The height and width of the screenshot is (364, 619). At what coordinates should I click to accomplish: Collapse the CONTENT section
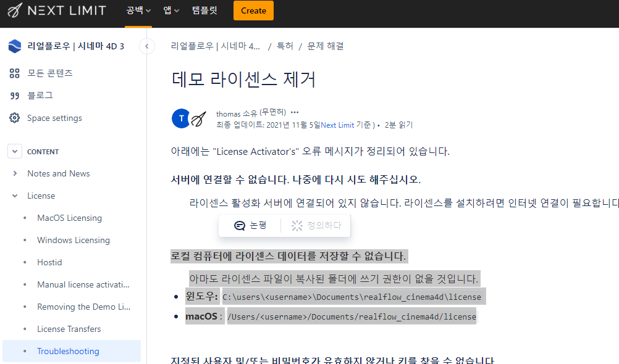(15, 152)
